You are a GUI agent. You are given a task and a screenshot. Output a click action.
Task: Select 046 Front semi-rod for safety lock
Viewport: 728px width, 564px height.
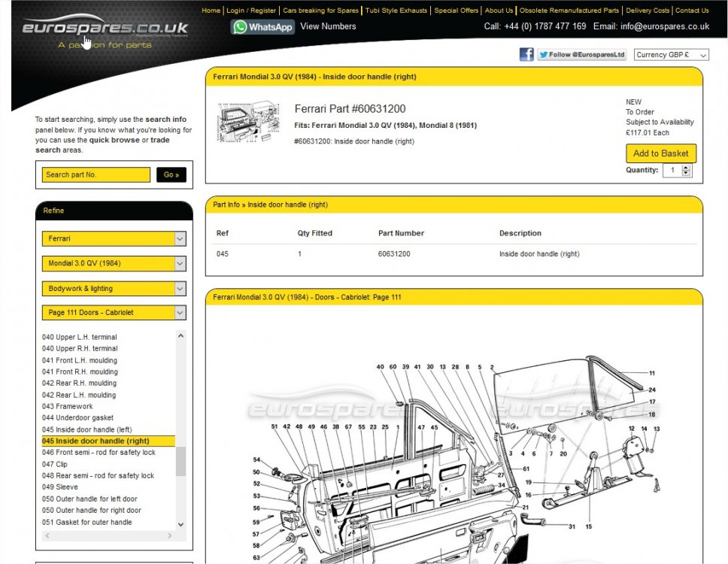coord(99,452)
